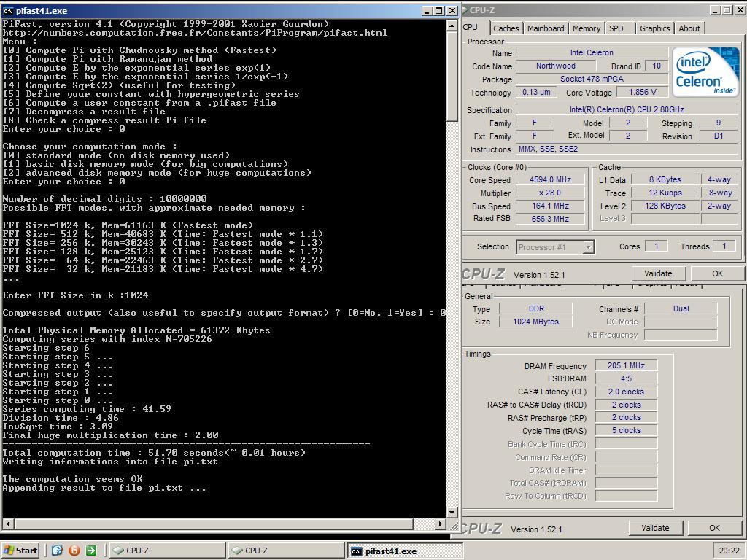Activate pifast41.exe taskbar button
This screenshot has height=560, width=747.
pos(405,551)
